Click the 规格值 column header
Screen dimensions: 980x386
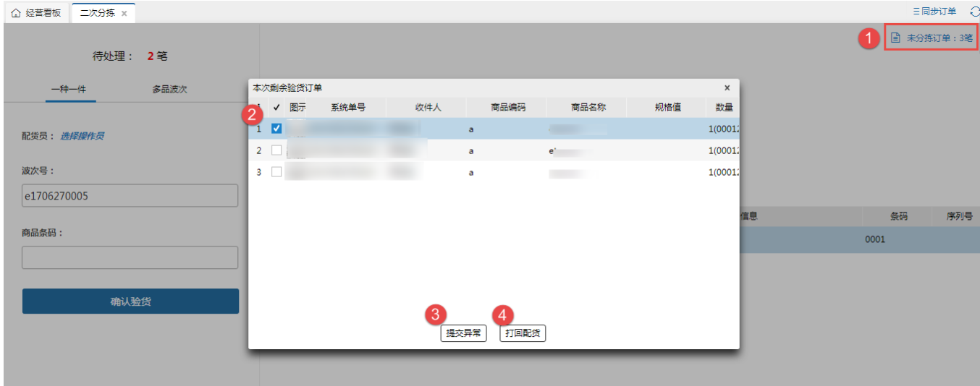pos(668,107)
